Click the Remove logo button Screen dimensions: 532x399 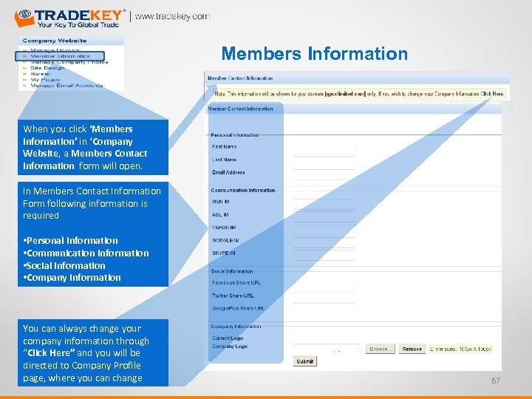coord(412,349)
